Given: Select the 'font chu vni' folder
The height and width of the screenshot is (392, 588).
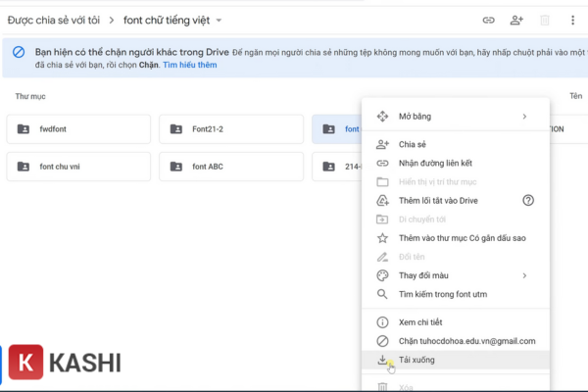Looking at the screenshot, I should point(78,167).
